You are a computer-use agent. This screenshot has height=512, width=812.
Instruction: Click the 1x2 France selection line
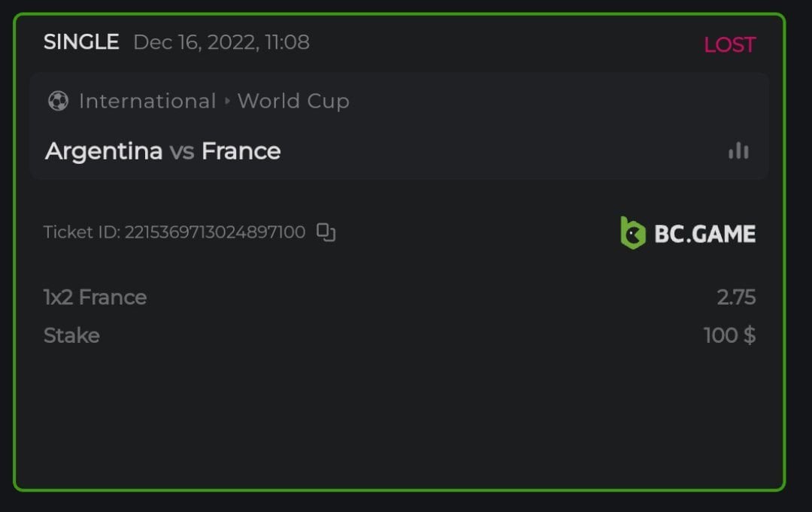[x=95, y=298]
